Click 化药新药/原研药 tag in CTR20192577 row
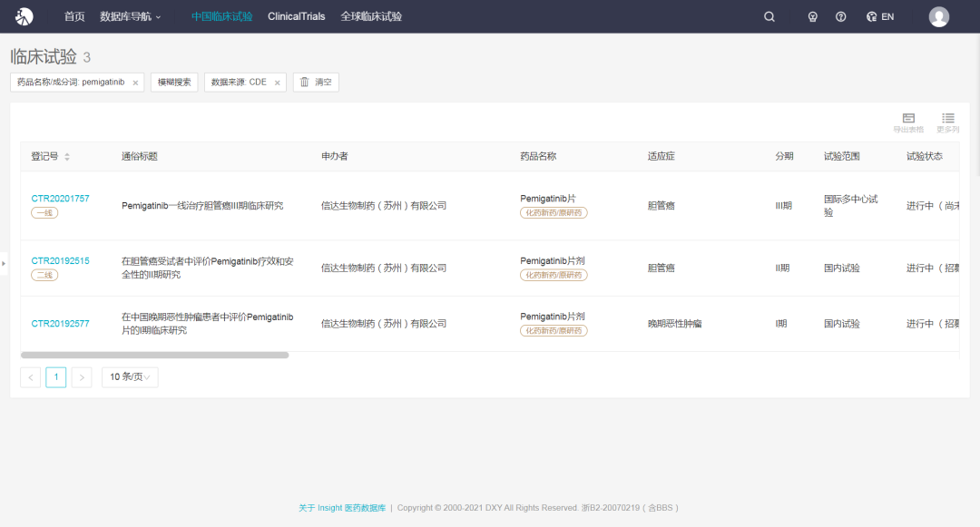The width and height of the screenshot is (980, 527). pos(554,331)
